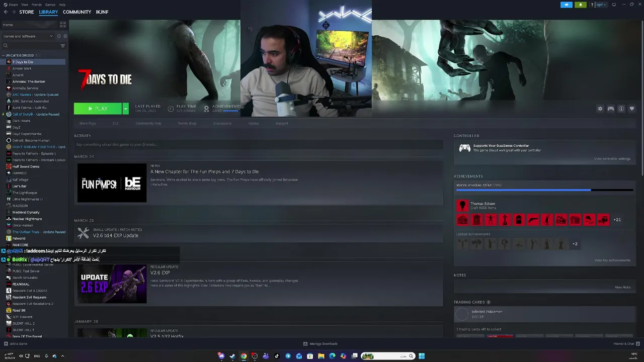
Task: Switch to the STORE tab
Action: tap(27, 12)
